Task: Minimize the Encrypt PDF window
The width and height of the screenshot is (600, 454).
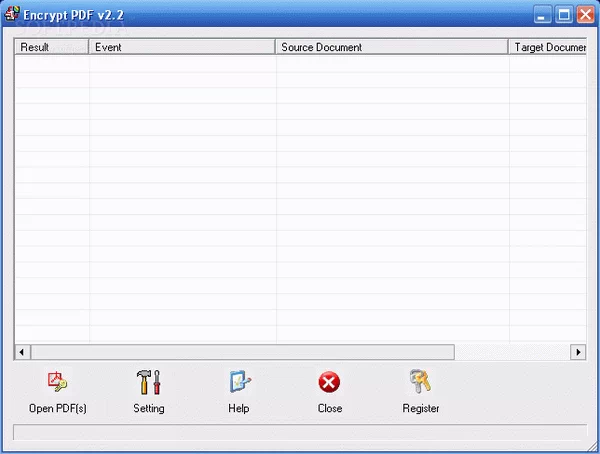Action: pos(541,15)
